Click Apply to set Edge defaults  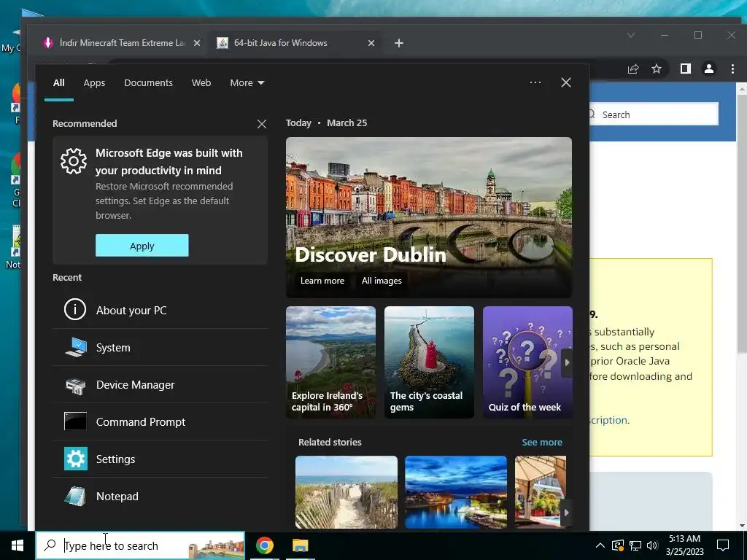click(142, 246)
